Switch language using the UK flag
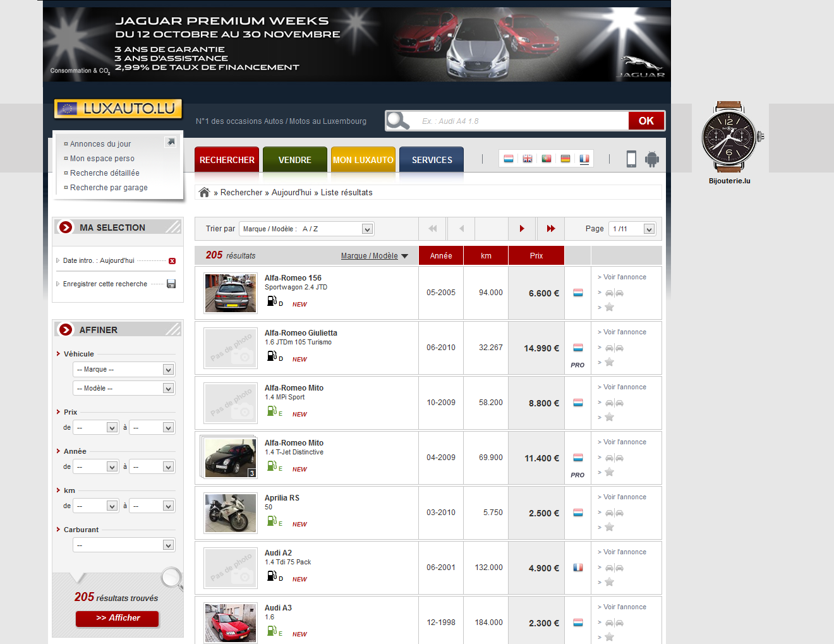834x644 pixels. (528, 159)
